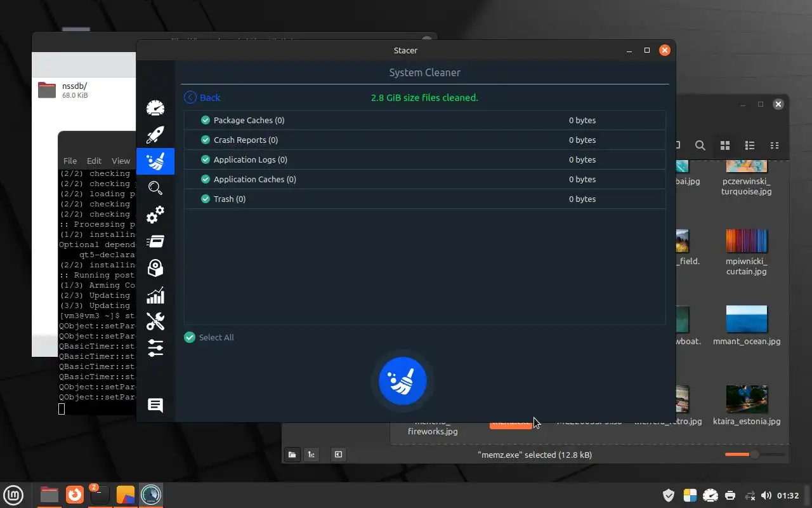Click the printer tray icon

pyautogui.click(x=730, y=495)
